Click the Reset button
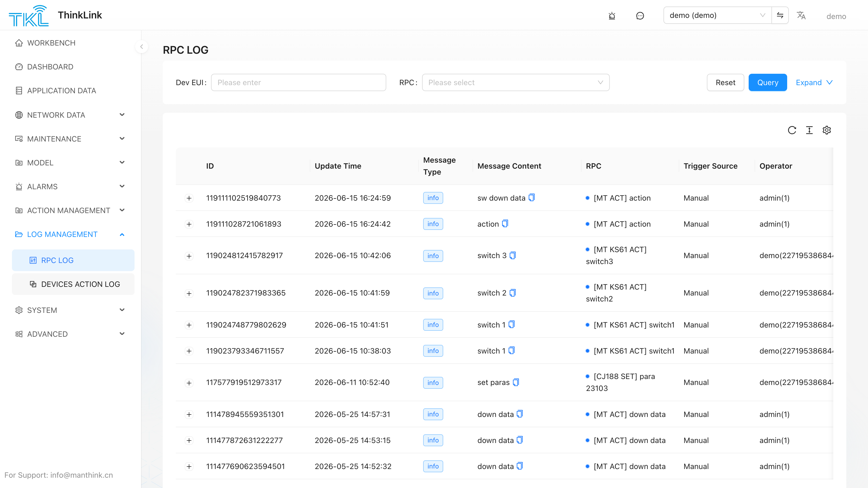Viewport: 868px width, 488px height. point(725,82)
